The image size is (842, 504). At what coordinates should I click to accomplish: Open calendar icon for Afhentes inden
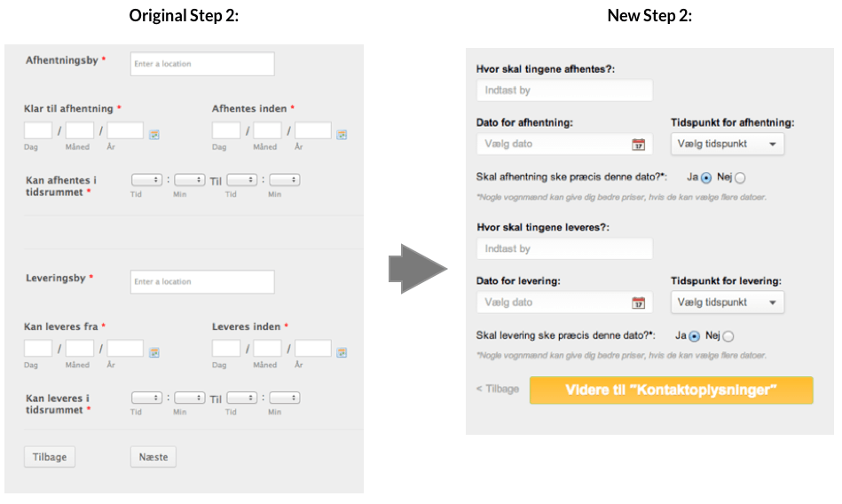coord(342,133)
